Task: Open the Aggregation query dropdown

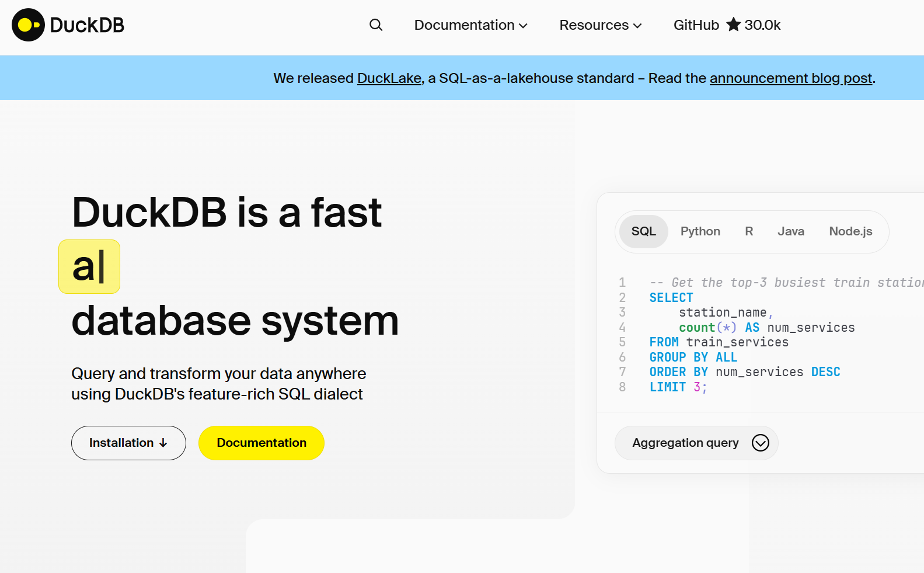Action: pos(696,443)
